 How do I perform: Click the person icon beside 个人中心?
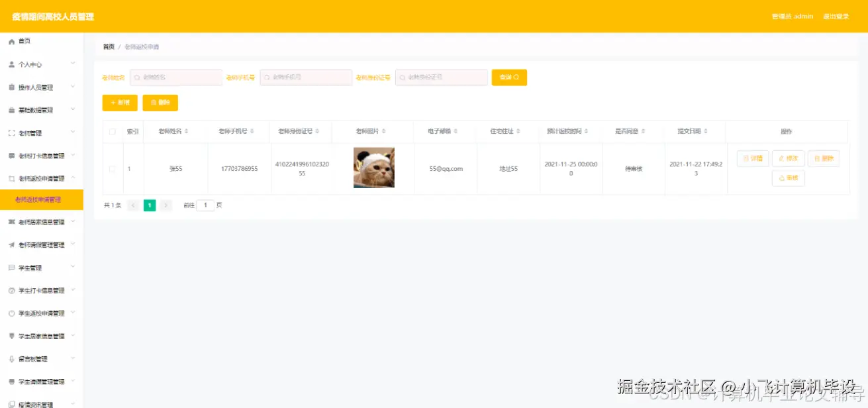click(11, 65)
